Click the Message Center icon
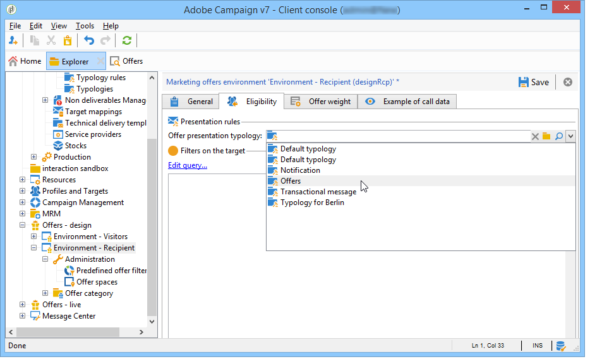 coord(35,316)
